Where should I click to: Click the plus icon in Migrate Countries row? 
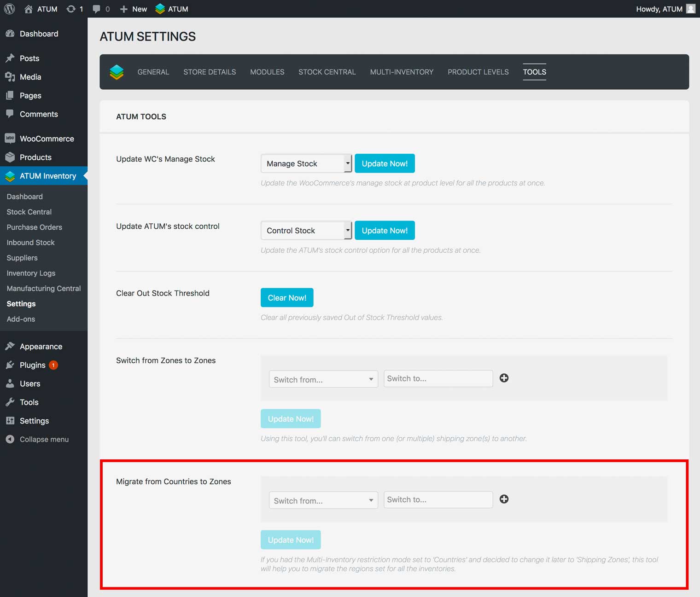(504, 499)
